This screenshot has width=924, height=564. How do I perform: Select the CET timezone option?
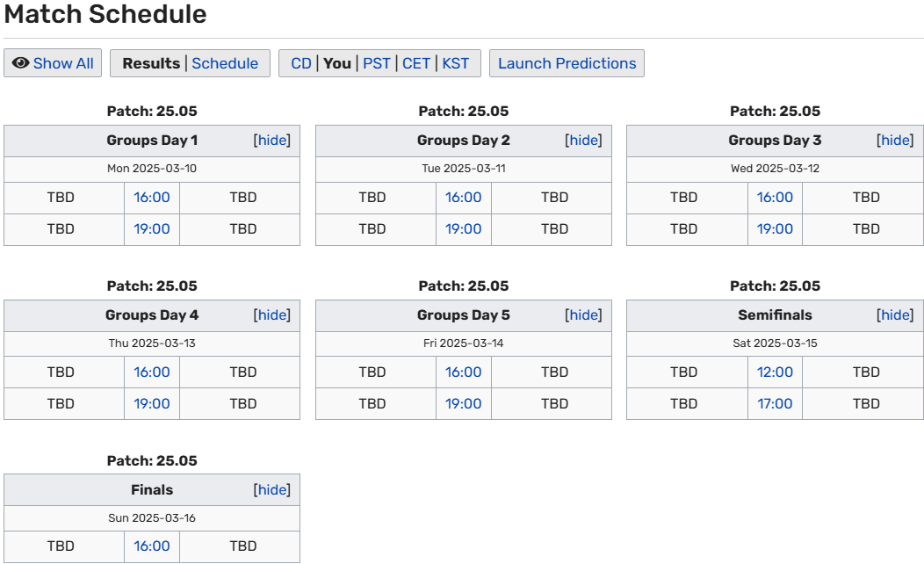point(416,63)
